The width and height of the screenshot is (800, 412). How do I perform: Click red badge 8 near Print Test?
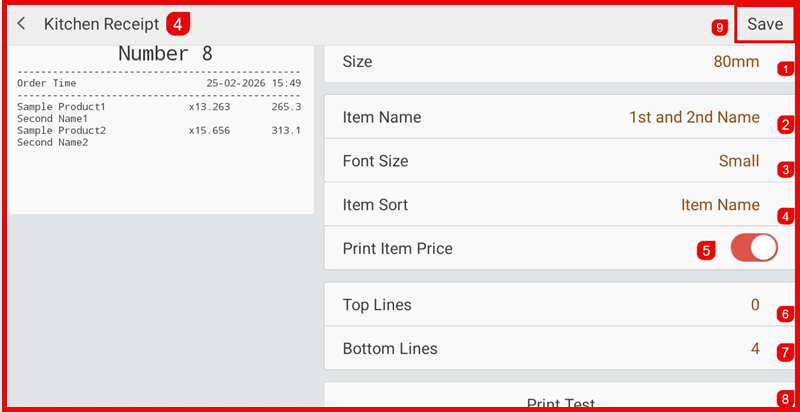(786, 398)
